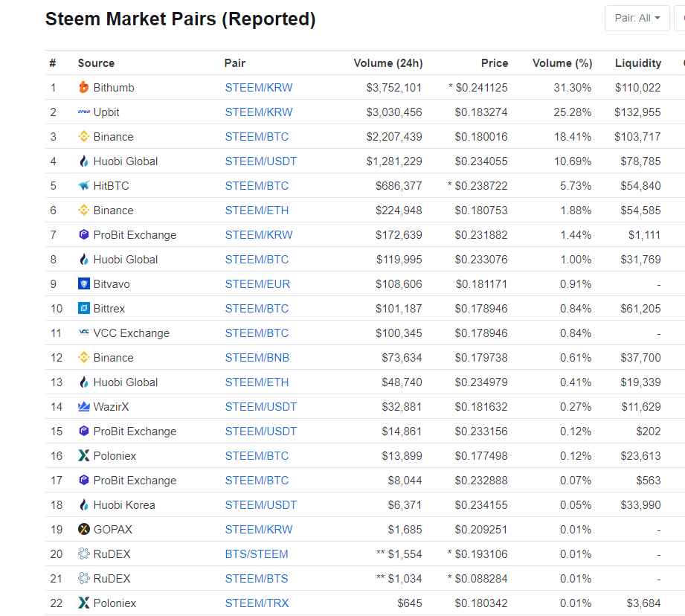Open ProBit STEEM/KRW pair link
The height and width of the screenshot is (616, 685).
(259, 234)
